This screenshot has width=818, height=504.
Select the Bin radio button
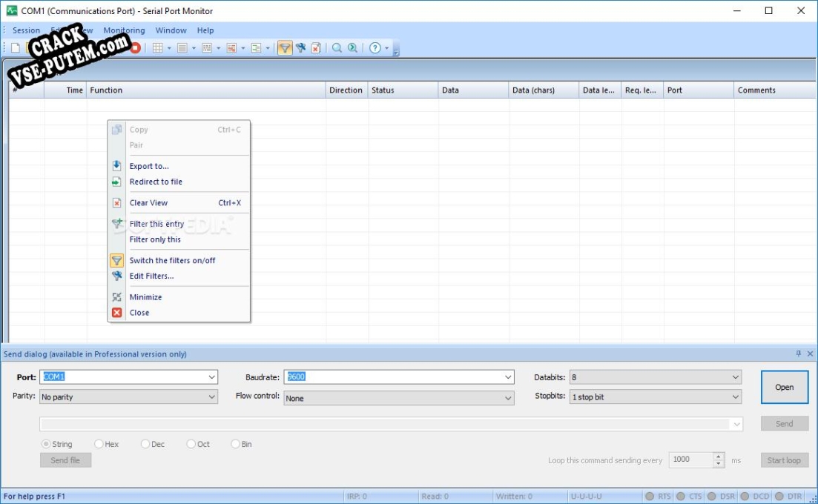235,444
